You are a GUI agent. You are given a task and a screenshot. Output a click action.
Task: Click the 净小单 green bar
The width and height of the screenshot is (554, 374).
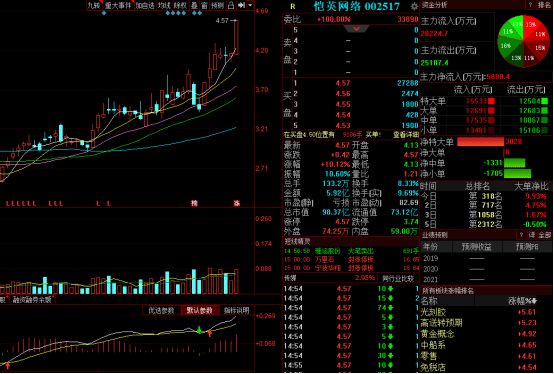coord(517,173)
